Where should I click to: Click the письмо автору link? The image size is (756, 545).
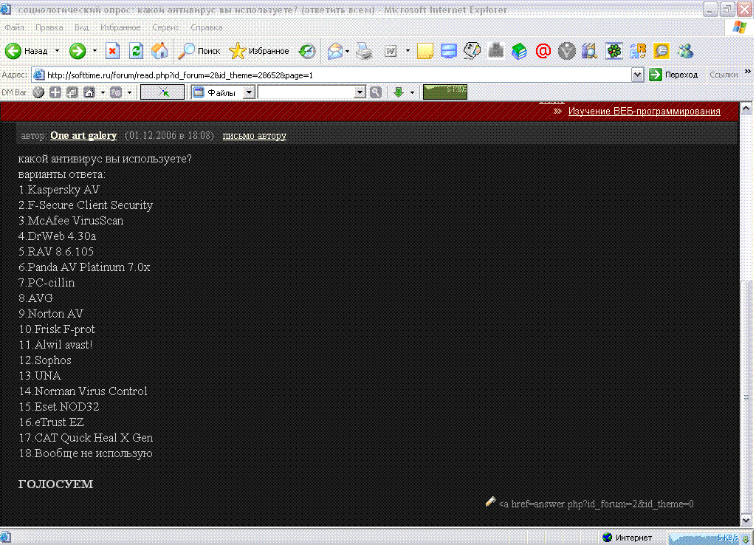255,136
